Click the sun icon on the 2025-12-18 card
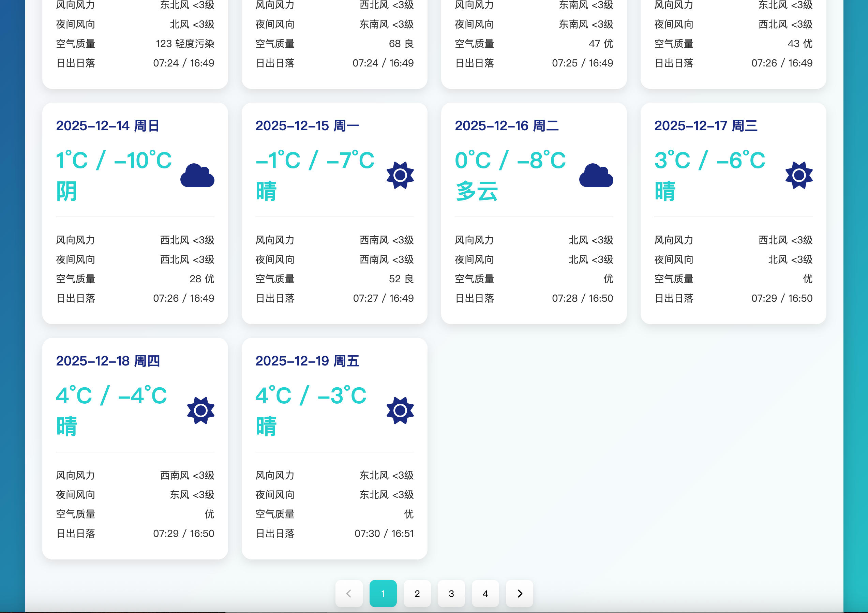Screen dimensions: 868x613 pyautogui.click(x=201, y=410)
